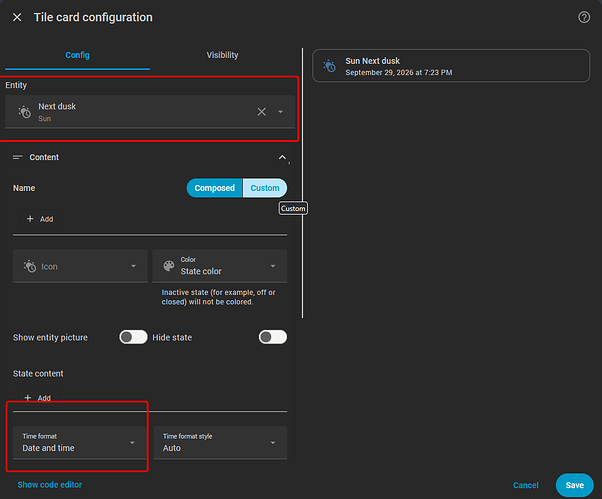Open the help question mark icon
This screenshot has width=602, height=499.
click(584, 17)
